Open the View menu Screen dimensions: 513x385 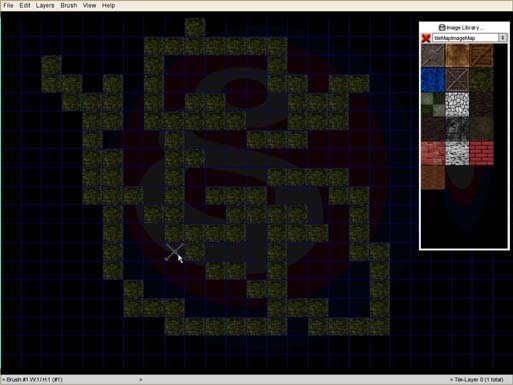tap(89, 5)
